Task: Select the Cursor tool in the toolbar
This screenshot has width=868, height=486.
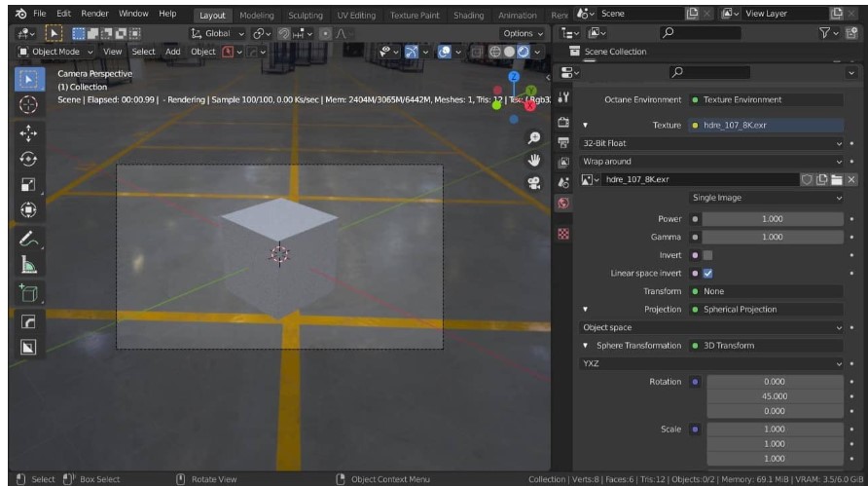Action: pos(28,104)
